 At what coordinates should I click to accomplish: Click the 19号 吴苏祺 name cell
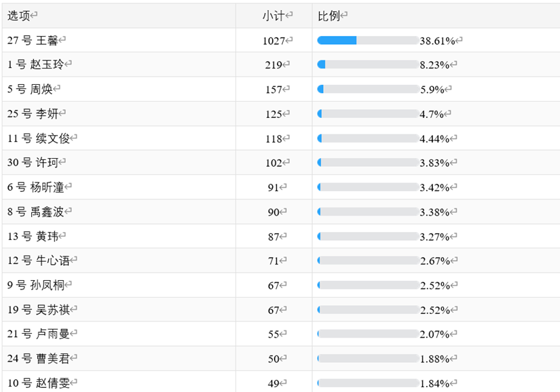[x=41, y=310]
